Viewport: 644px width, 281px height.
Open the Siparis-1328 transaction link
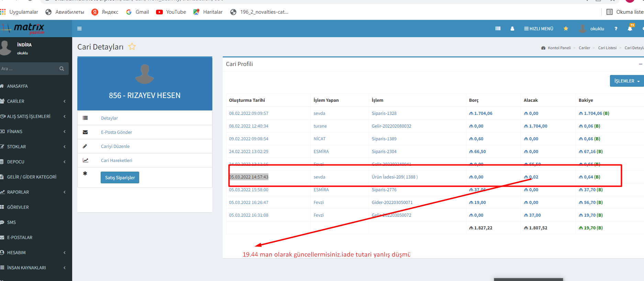384,113
